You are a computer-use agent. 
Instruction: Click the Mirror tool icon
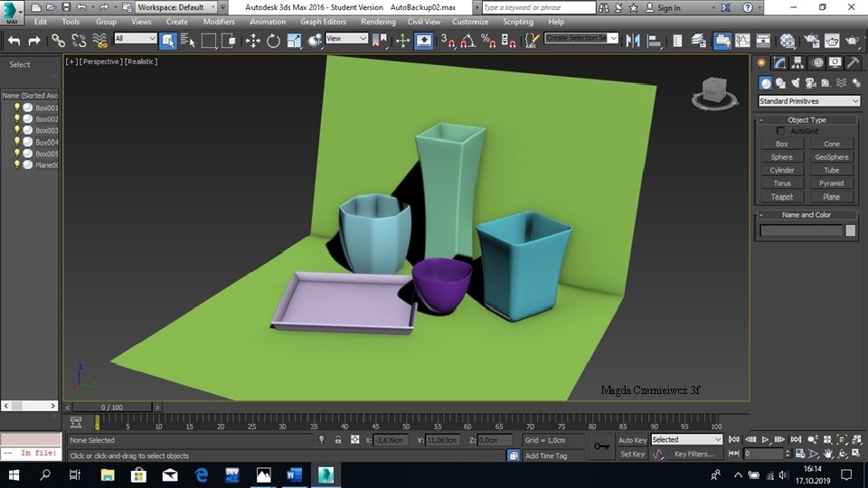[x=633, y=41]
